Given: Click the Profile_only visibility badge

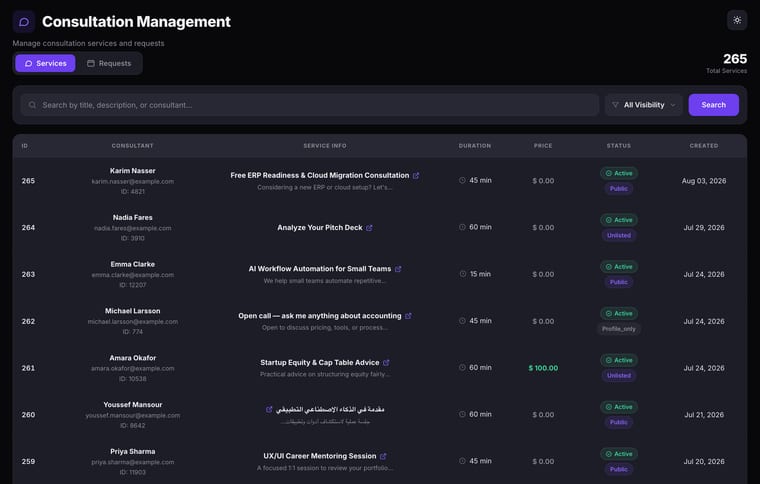Looking at the screenshot, I should tap(619, 329).
